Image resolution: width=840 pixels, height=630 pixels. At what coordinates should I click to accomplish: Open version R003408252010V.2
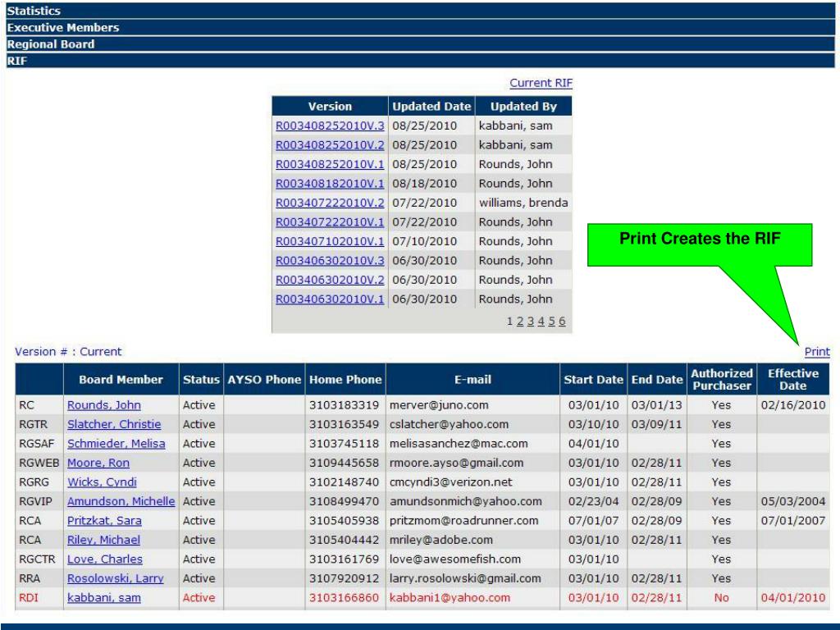(330, 145)
